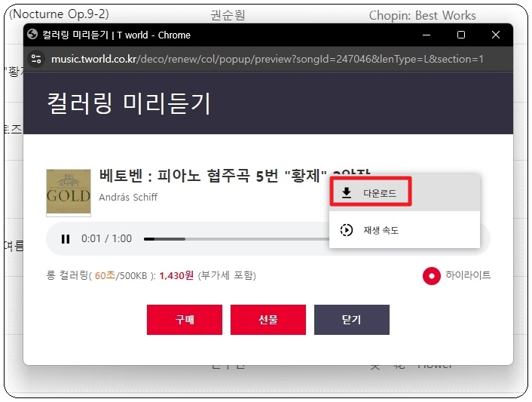Click the 롱 컬러링 60초/500KB label
The image size is (532, 402).
point(101,275)
